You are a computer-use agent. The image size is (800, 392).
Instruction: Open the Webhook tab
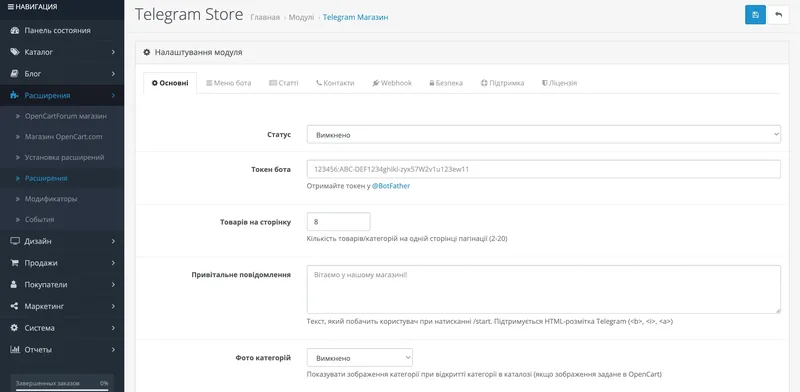[x=392, y=83]
